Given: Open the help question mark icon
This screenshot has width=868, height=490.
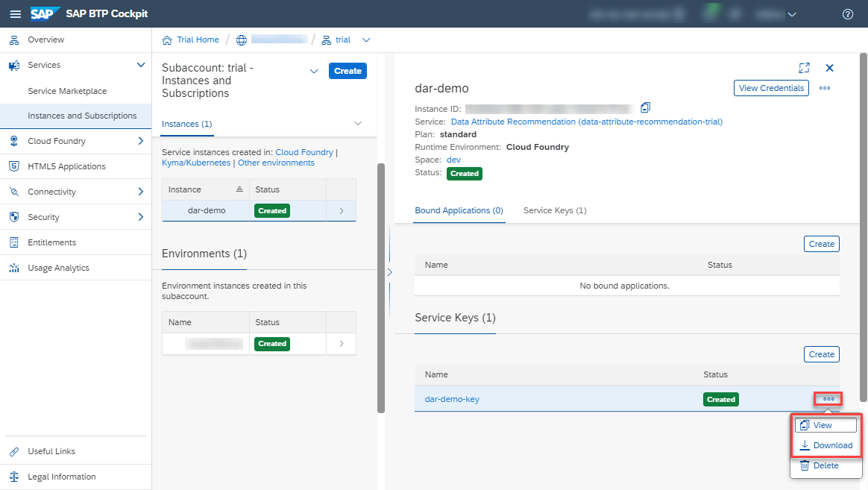Looking at the screenshot, I should [848, 14].
